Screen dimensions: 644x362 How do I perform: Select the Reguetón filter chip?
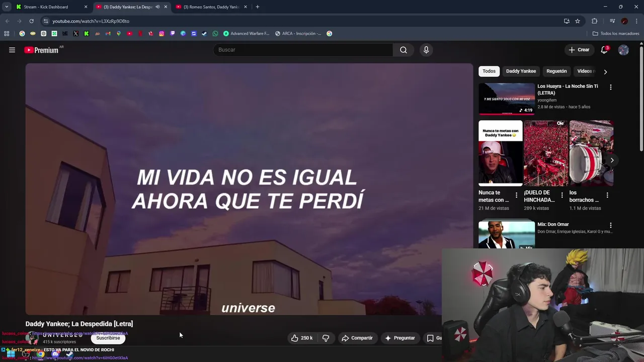556,71
